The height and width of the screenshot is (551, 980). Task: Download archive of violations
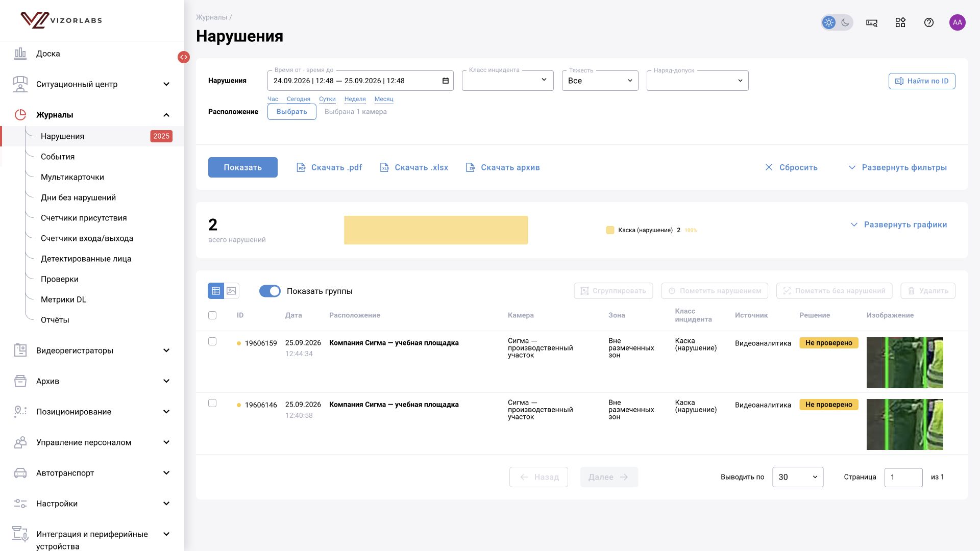503,167
